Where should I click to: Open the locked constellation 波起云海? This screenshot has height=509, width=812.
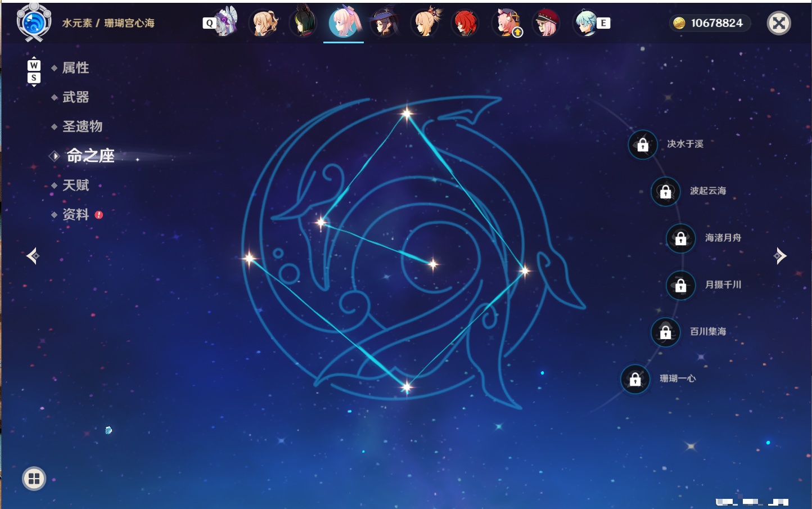[x=666, y=191]
